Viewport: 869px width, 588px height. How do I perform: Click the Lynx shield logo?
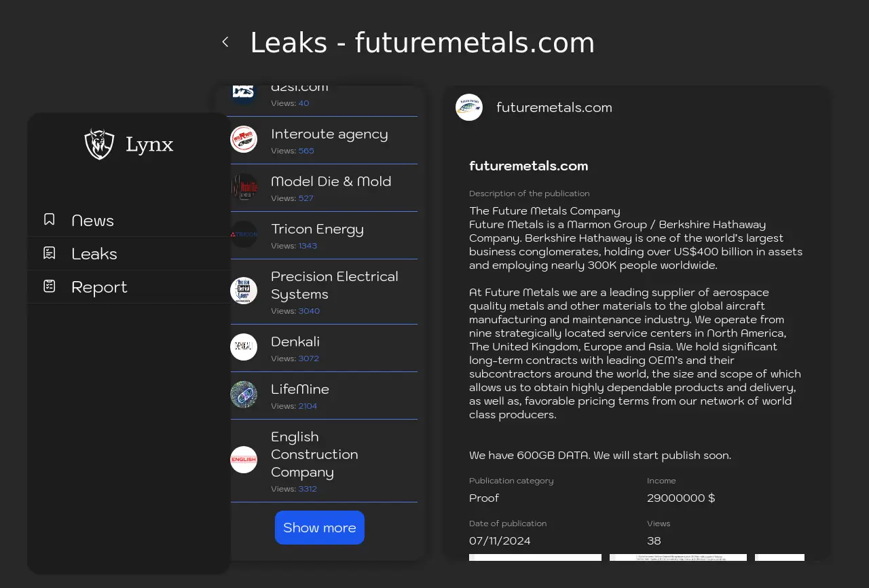click(x=99, y=144)
